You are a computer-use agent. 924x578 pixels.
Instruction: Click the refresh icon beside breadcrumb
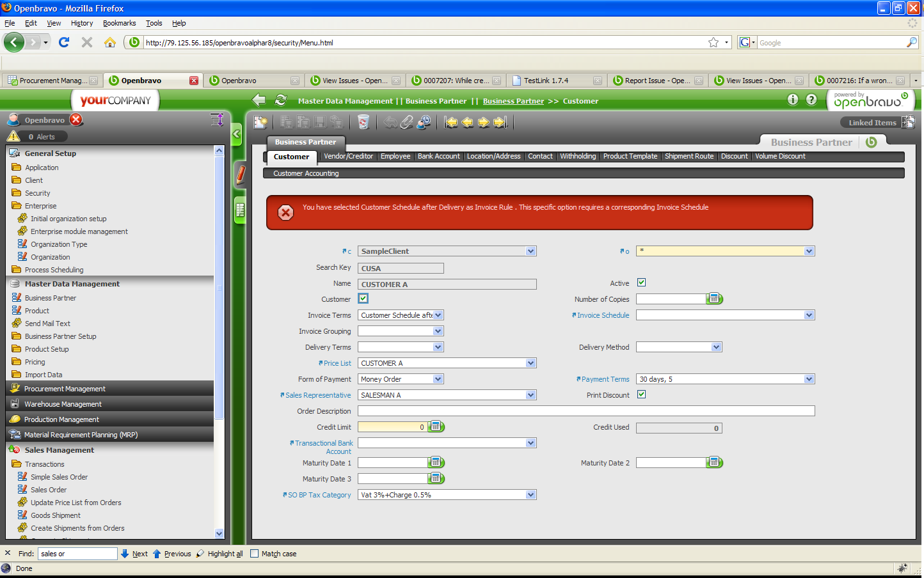click(x=280, y=100)
